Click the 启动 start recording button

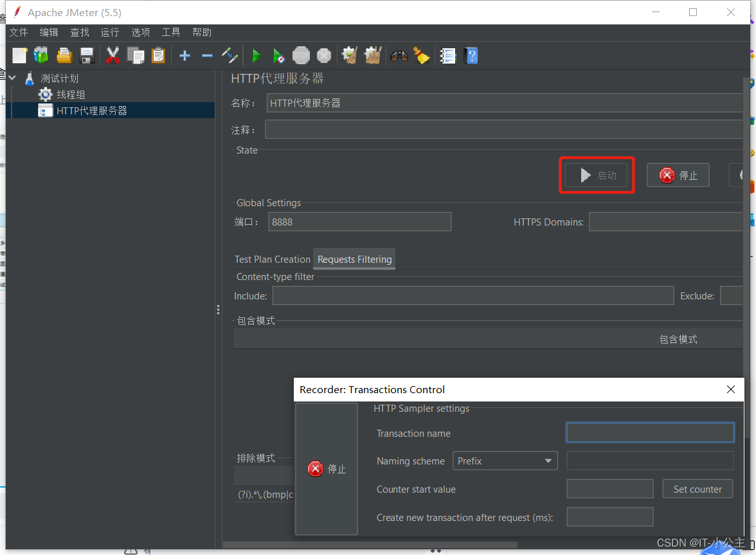(597, 175)
